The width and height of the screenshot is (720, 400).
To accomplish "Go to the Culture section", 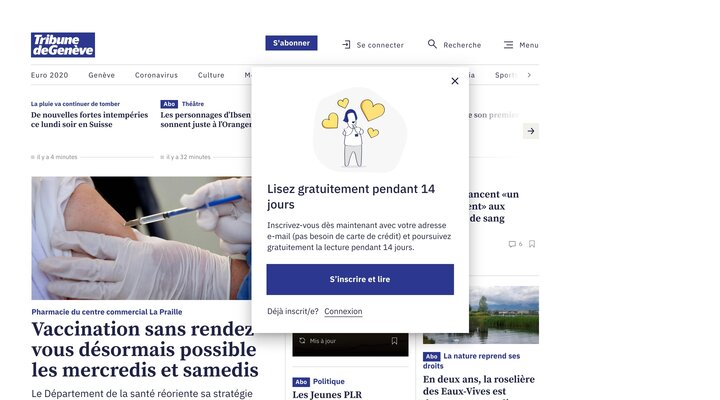I will 211,75.
